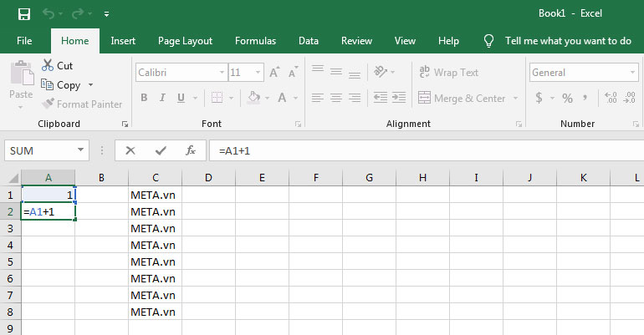Click the Comma Style icon

point(585,98)
